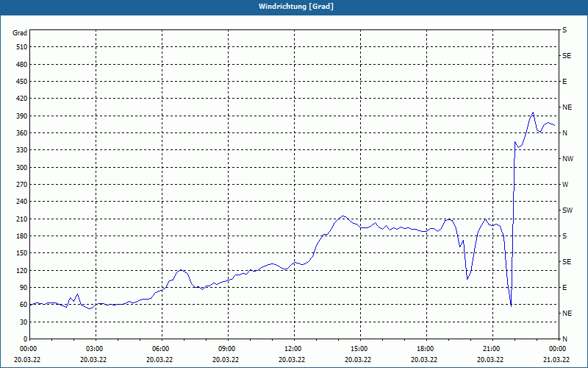Click the "Grad" unit label on left axis

[x=20, y=33]
